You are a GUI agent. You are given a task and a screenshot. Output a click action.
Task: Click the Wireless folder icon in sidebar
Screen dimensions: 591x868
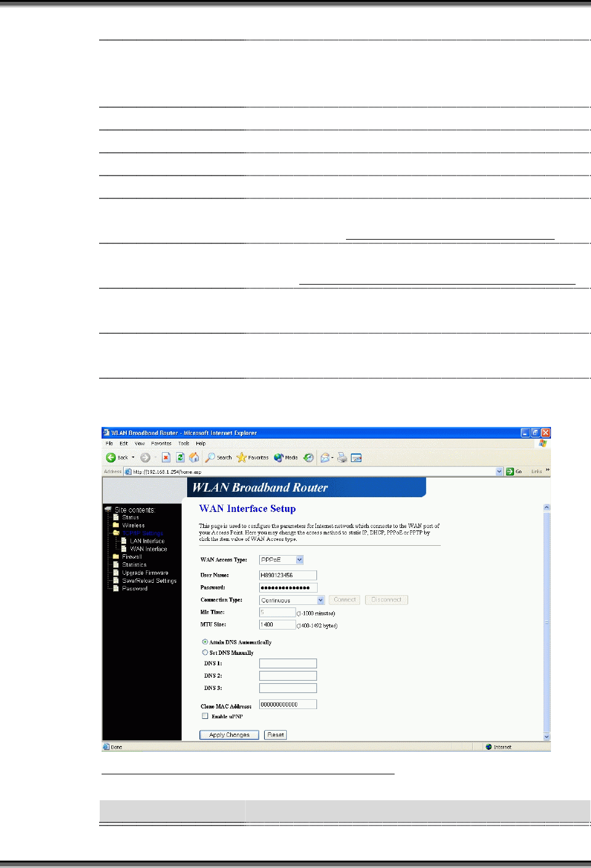(116, 525)
